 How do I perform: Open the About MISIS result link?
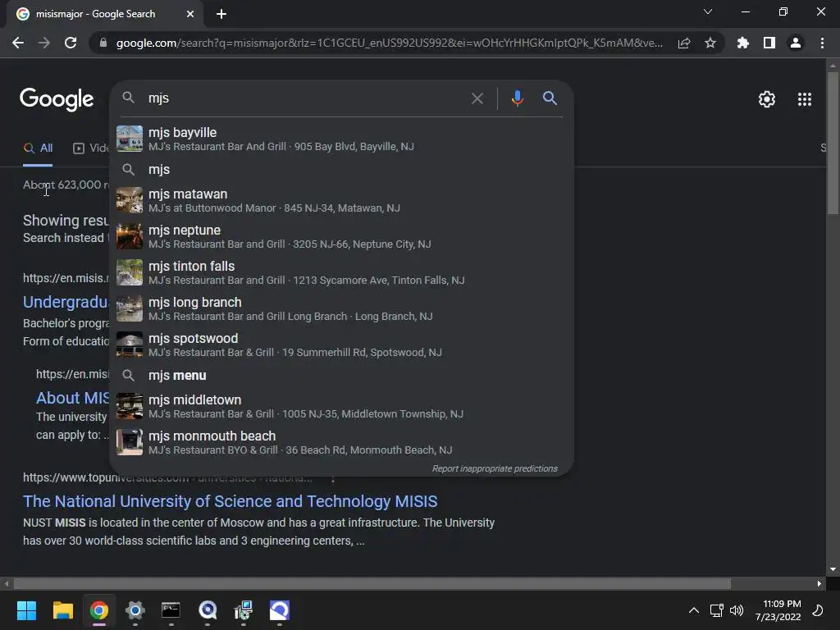point(72,398)
